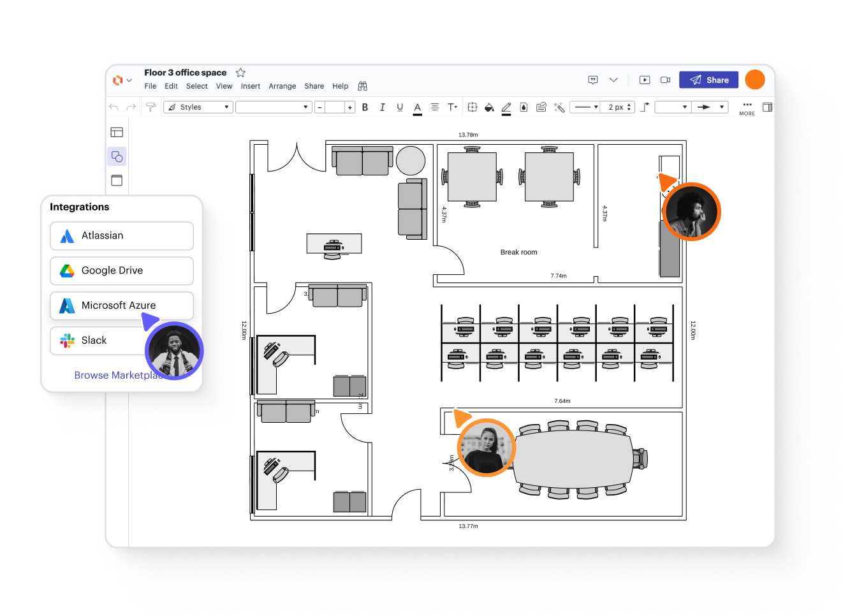Star the Floor 3 office space document
843x616 pixels.
click(240, 73)
